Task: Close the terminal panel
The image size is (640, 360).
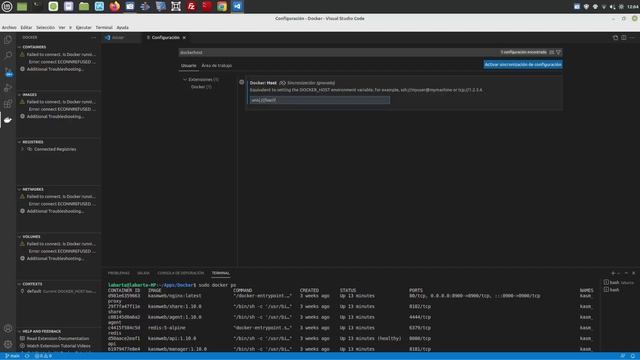Action: point(633,273)
